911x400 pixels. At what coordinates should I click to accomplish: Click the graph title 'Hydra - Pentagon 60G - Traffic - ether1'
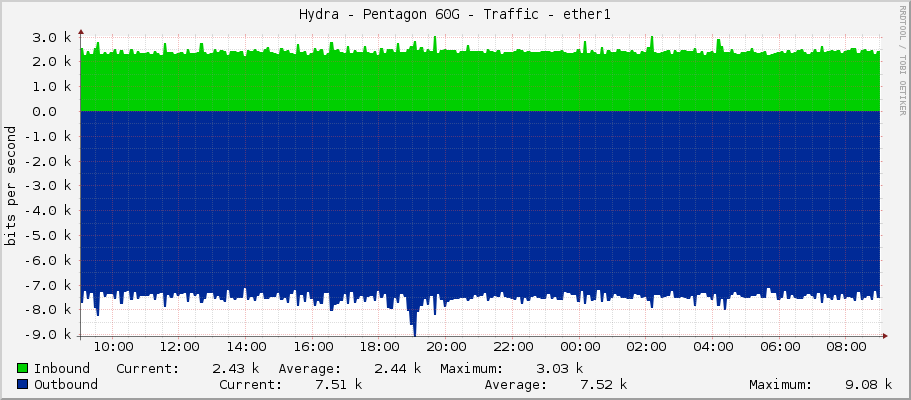pos(455,15)
